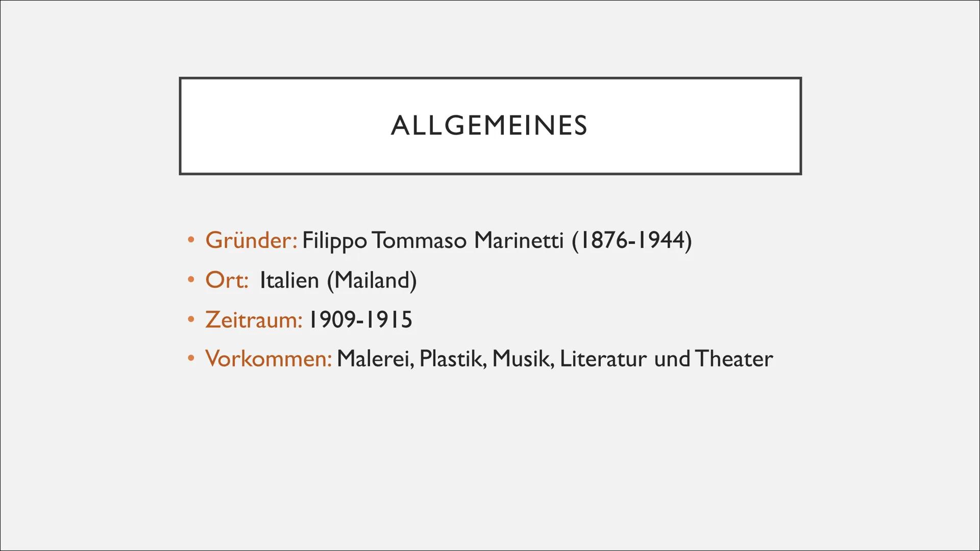Image resolution: width=980 pixels, height=551 pixels.
Task: Click the word Tommaso in founder line
Action: (419, 240)
